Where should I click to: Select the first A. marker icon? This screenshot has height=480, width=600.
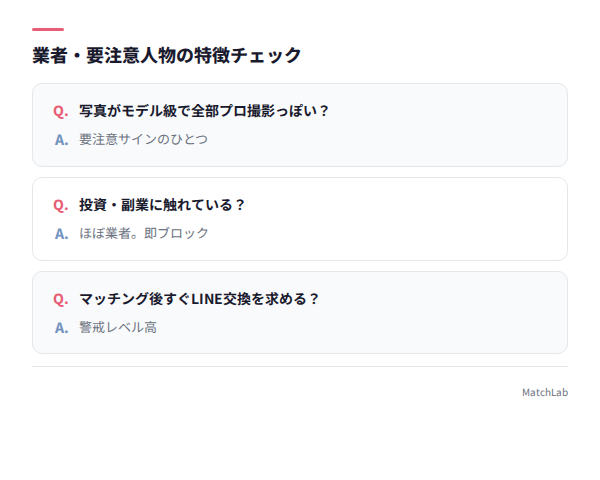click(x=61, y=140)
